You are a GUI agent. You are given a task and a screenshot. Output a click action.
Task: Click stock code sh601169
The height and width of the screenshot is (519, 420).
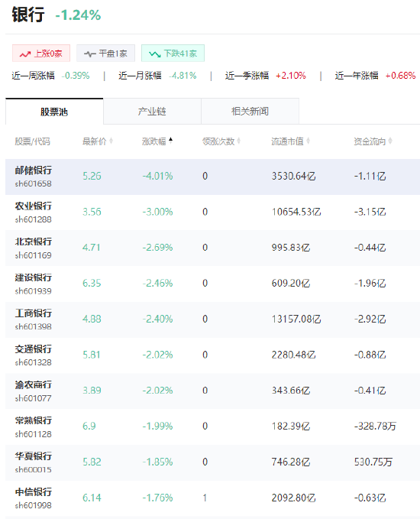pyautogui.click(x=34, y=255)
